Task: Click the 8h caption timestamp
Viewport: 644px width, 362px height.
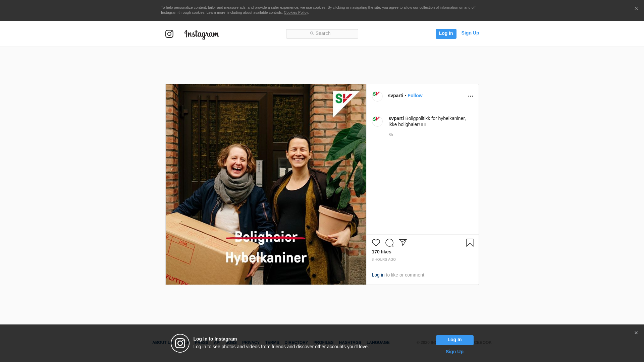Action: coord(391,135)
